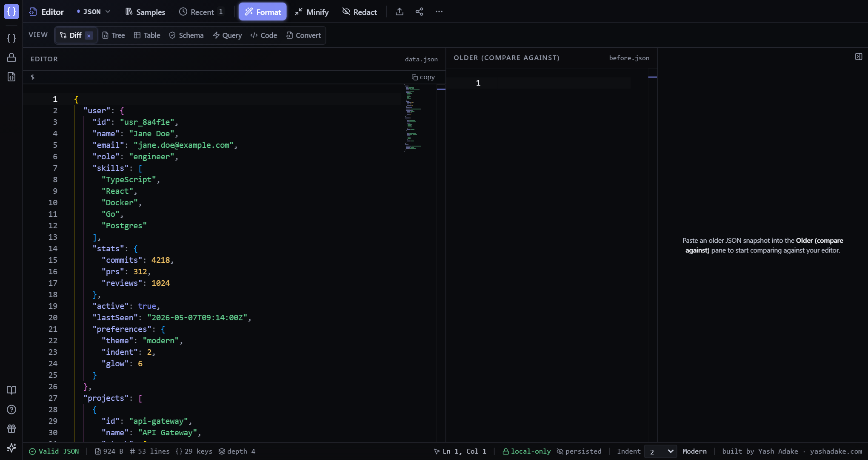Click the share icon
The image size is (868, 460).
tap(419, 12)
